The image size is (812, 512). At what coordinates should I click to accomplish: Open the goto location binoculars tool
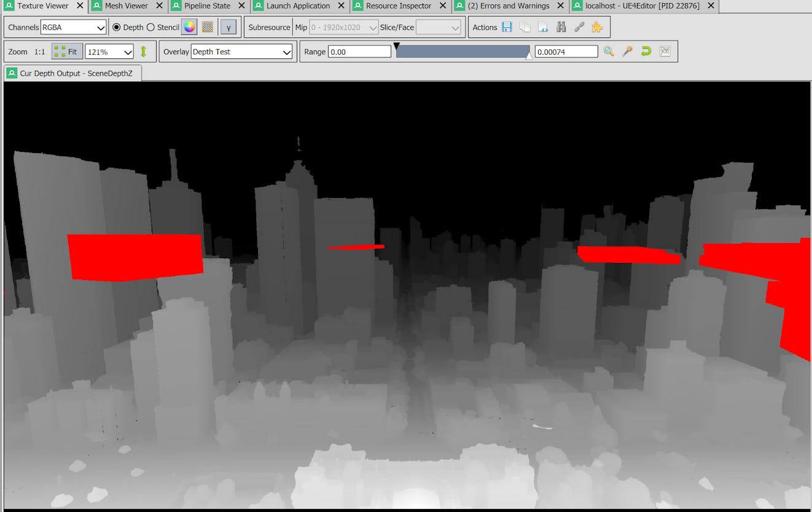(560, 27)
